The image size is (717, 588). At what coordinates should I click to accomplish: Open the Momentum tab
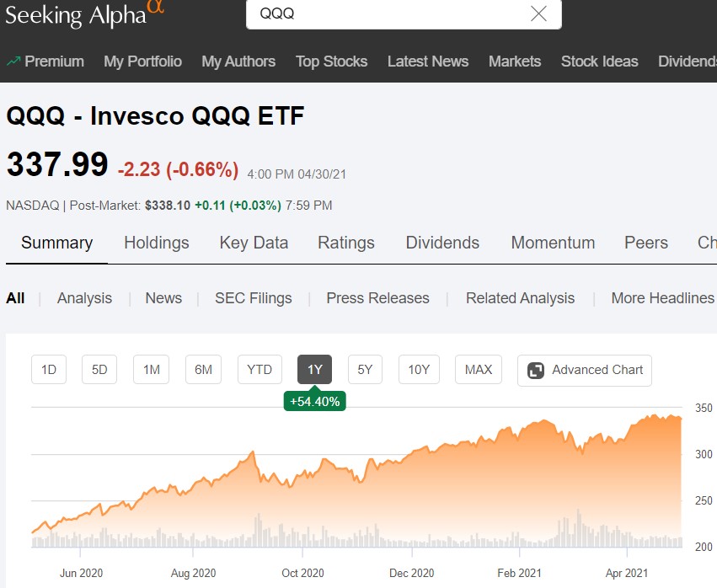click(x=553, y=243)
